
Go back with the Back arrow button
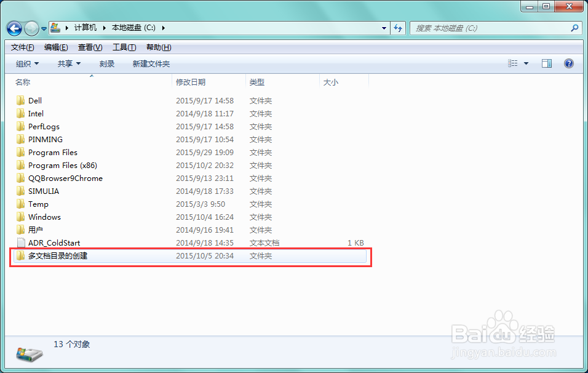[x=14, y=28]
